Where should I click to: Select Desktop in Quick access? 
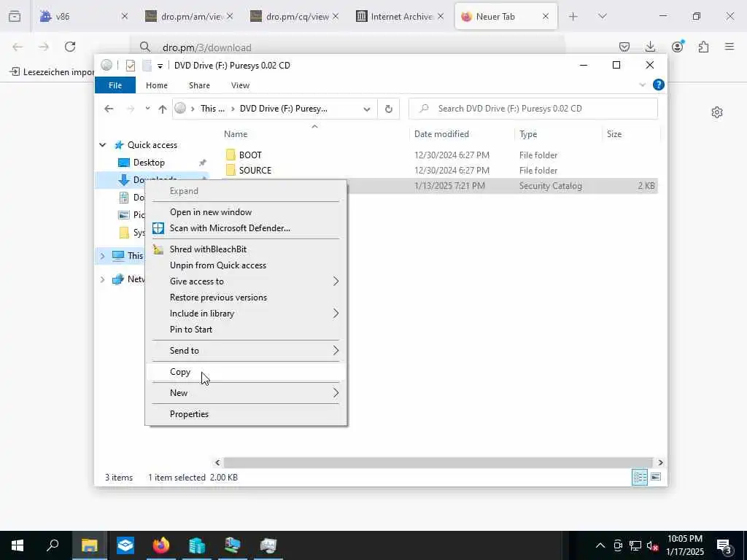click(149, 163)
